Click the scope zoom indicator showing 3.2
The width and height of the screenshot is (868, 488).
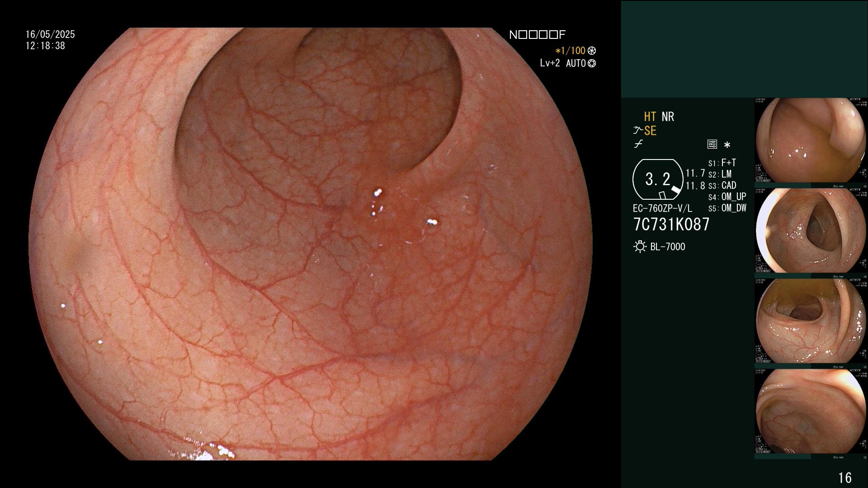point(658,179)
